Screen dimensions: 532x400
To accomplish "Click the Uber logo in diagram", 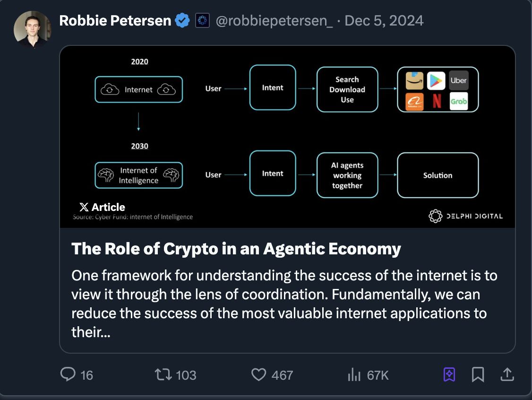I will pos(458,80).
